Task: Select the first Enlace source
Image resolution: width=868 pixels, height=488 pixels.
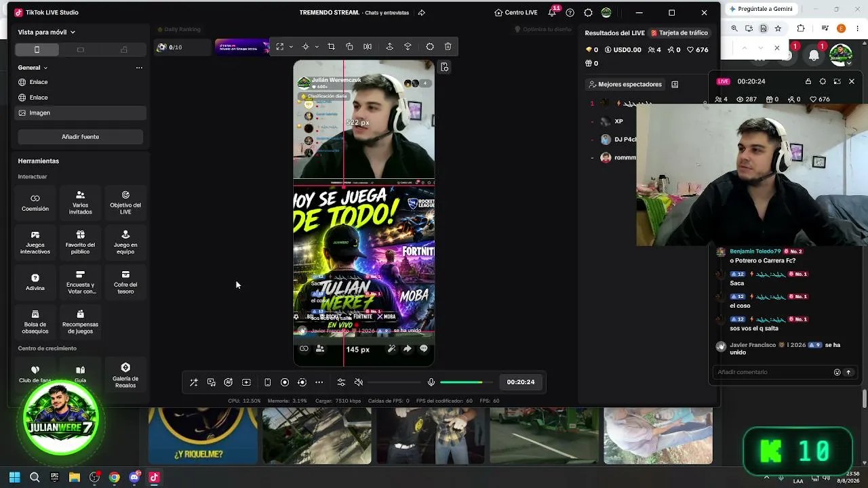Action: [x=80, y=82]
